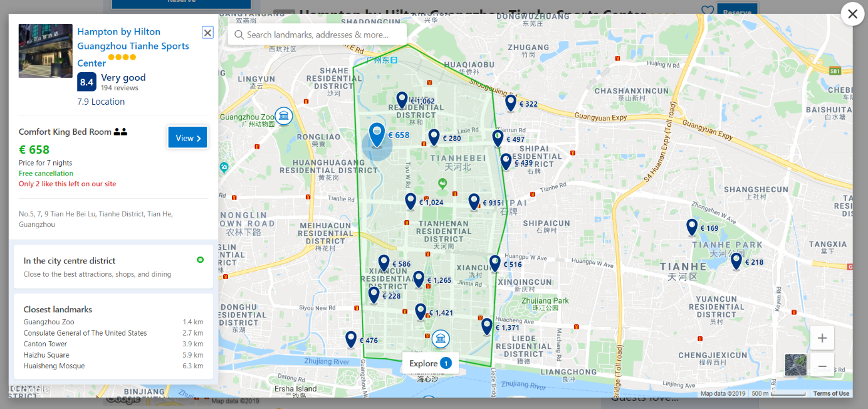Click the search magnifier icon

click(x=239, y=35)
